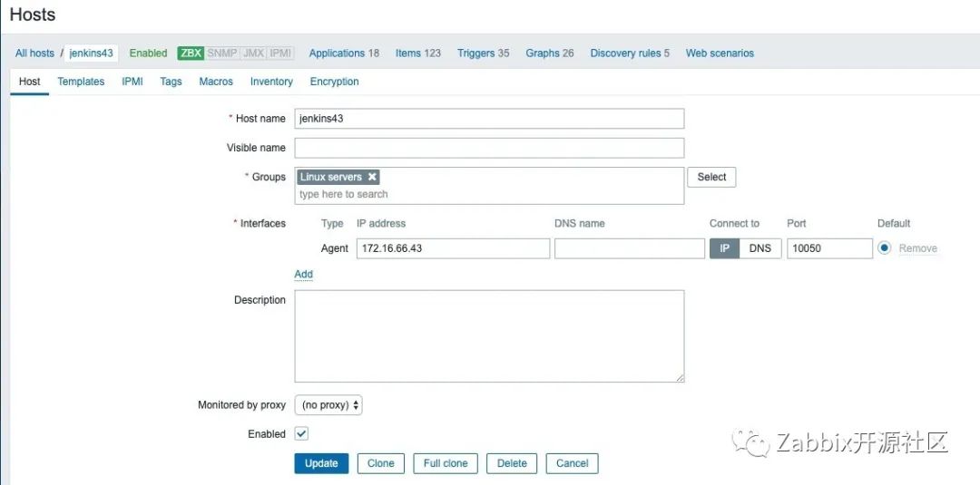This screenshot has width=980, height=485.
Task: Toggle the Enabled checkbox
Action: 302,434
